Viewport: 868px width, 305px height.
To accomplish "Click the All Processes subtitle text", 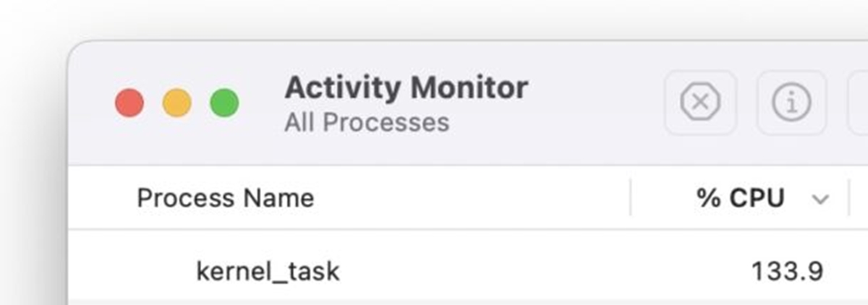I will coord(367,122).
